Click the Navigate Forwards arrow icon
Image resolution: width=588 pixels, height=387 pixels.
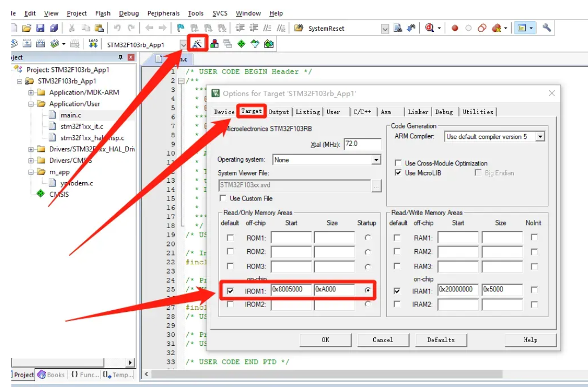[x=162, y=28]
